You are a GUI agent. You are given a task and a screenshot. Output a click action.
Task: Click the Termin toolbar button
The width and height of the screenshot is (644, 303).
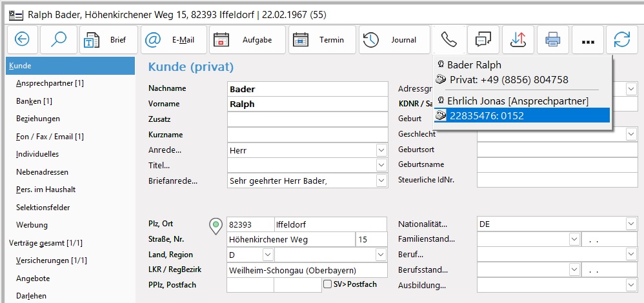321,40
